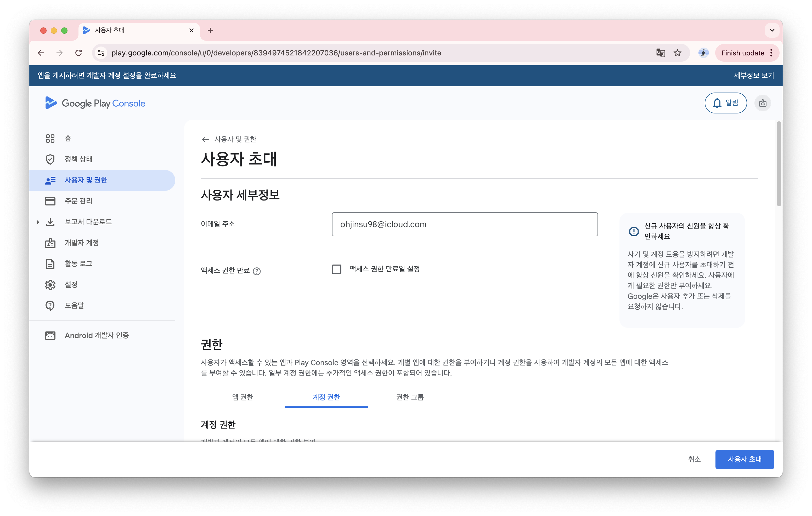Open the Policy status shield icon
Screen dimensions: 812x516
[x=50, y=159]
